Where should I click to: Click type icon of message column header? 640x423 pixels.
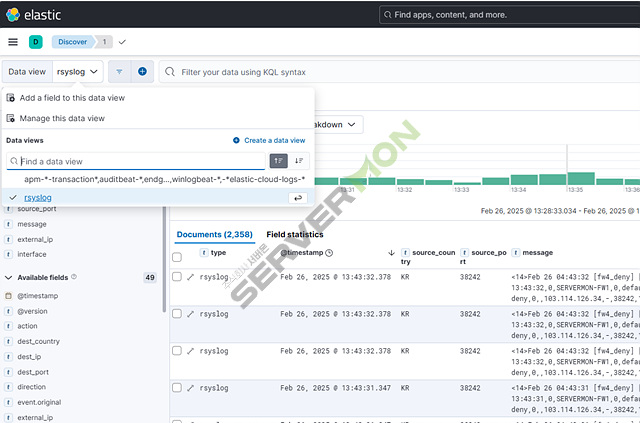(516, 253)
